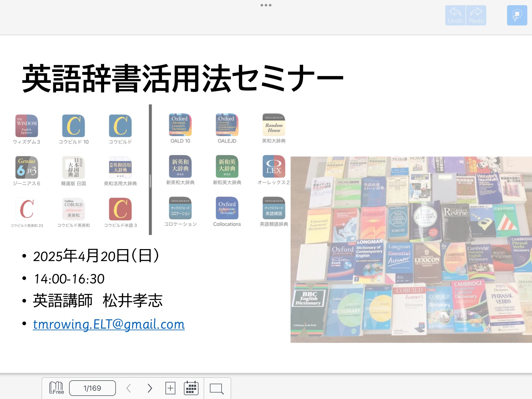This screenshot has width=532, height=399.
Task: Click the time text 14:00-16:30
Action: coord(69,279)
